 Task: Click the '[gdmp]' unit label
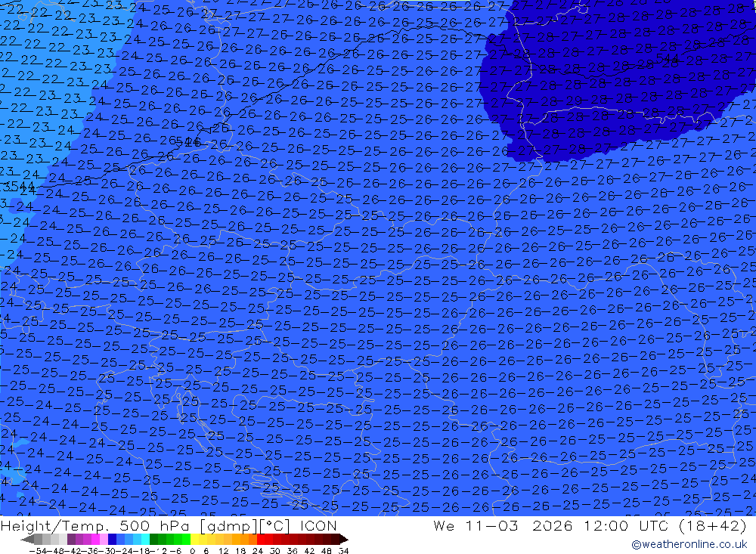click(x=228, y=526)
